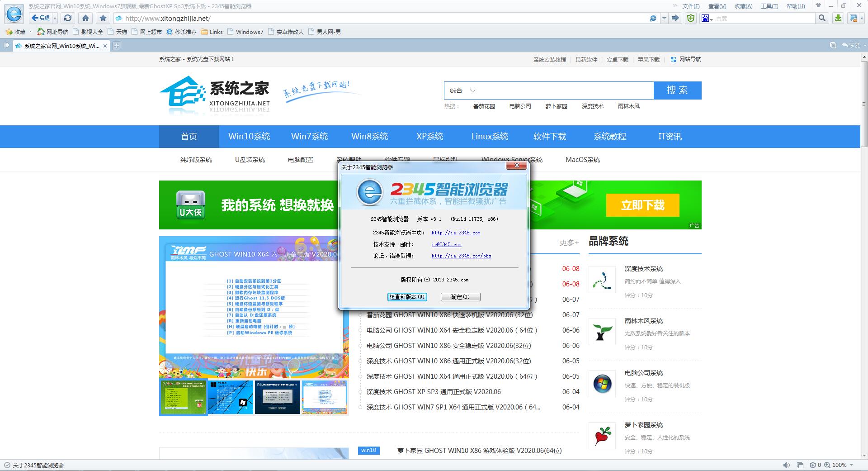Open the 工具(T) menu
The height and width of the screenshot is (471, 868).
click(769, 6)
